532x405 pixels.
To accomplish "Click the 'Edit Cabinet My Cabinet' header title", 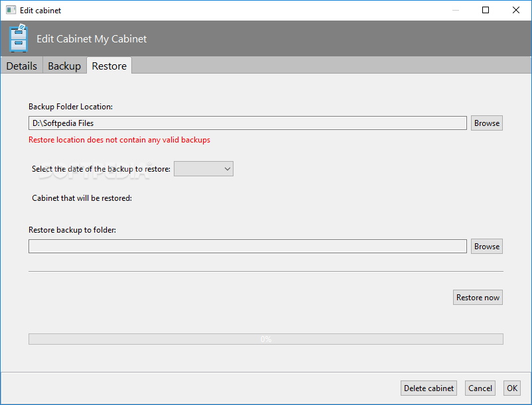I will (x=92, y=39).
